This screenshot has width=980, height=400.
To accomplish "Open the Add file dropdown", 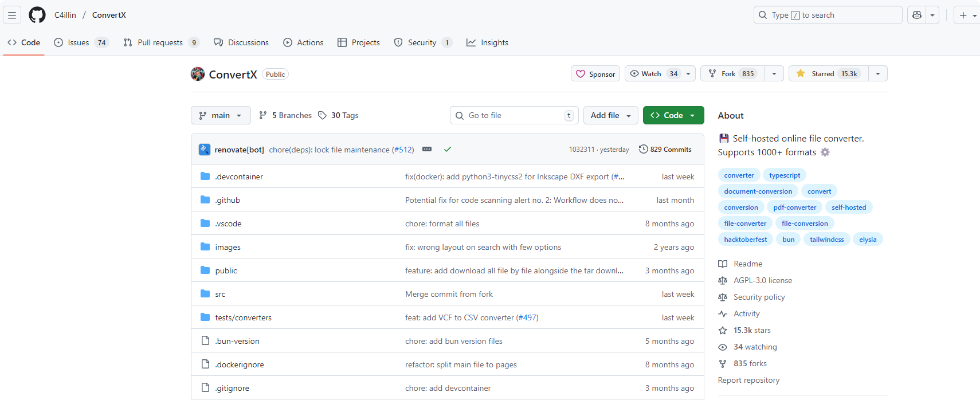I will [611, 115].
